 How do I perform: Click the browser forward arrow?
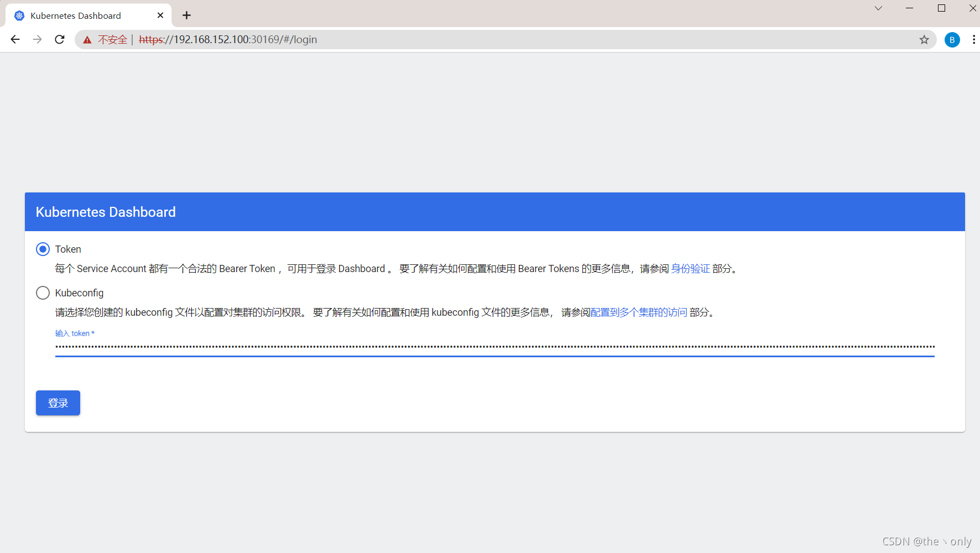(38, 39)
